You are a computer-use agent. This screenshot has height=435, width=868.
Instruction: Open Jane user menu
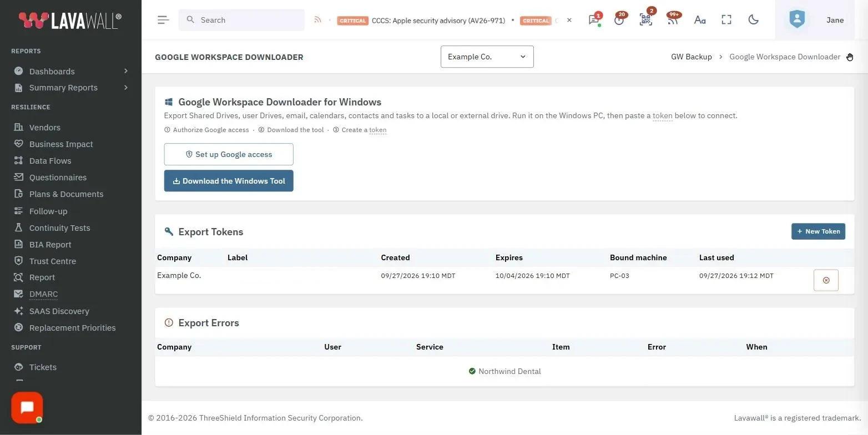point(835,20)
